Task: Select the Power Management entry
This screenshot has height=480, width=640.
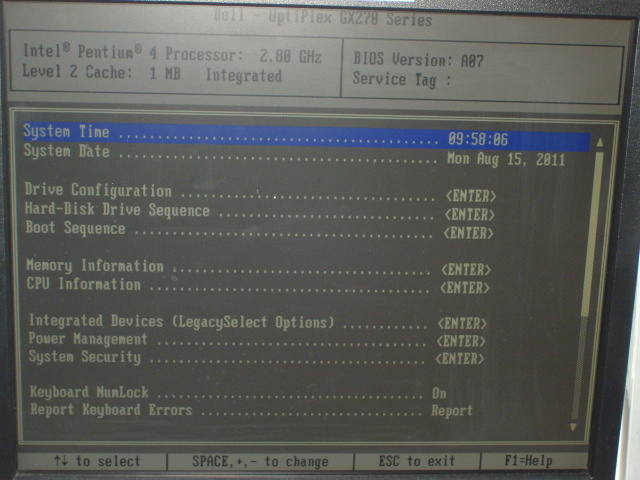Action: (88, 340)
